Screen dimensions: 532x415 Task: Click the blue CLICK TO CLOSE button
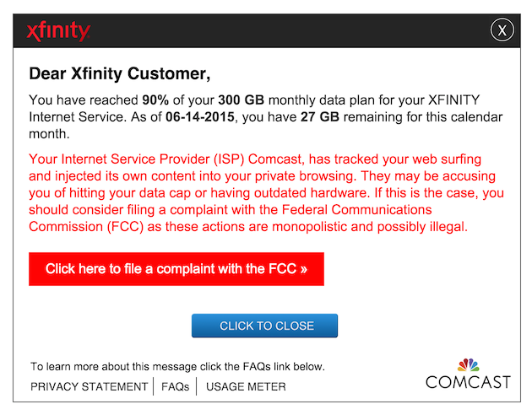tap(264, 326)
